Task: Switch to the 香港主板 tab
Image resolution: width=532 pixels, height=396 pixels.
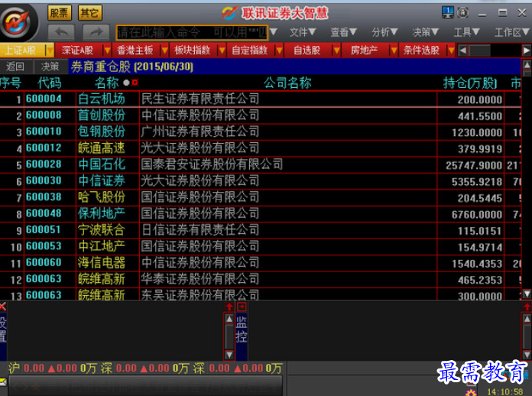Action: (x=136, y=50)
